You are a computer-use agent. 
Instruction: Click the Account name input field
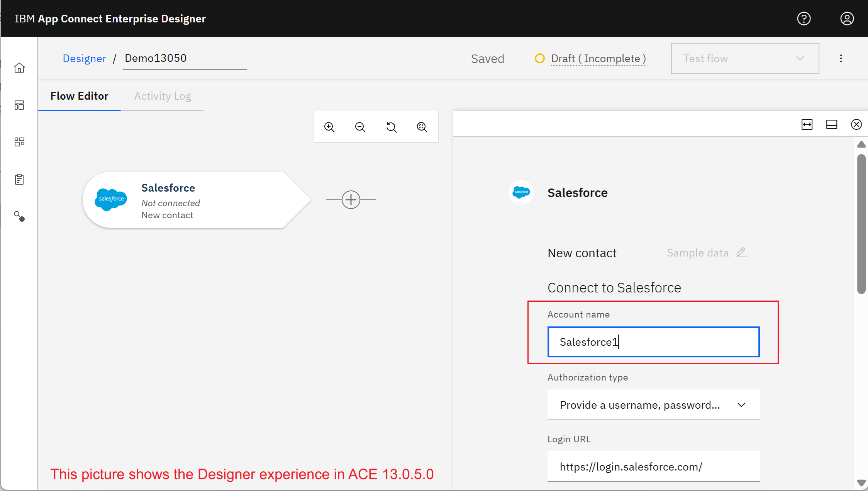(653, 342)
